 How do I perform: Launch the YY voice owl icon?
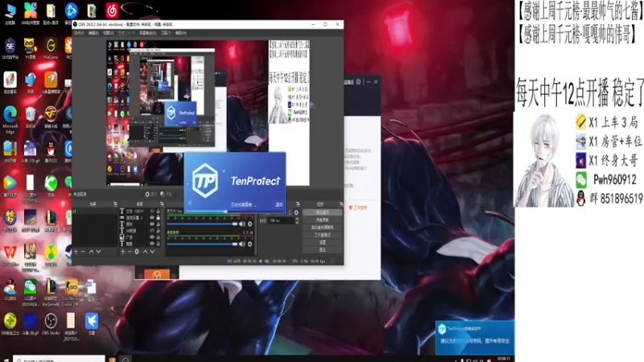coord(30,48)
